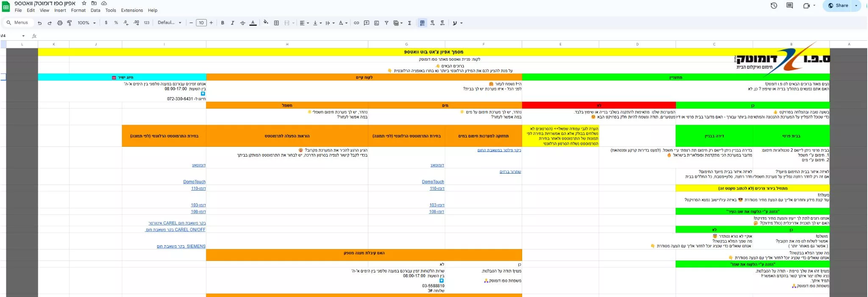Image resolution: width=868 pixels, height=297 pixels.
Task: Click the Undo arrow icon
Action: (x=40, y=23)
